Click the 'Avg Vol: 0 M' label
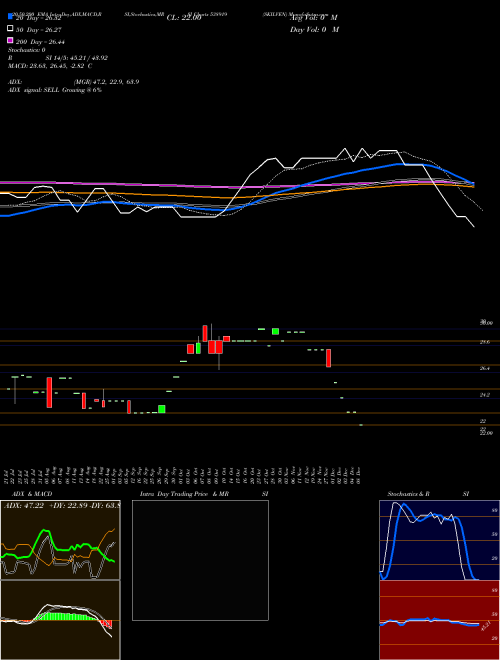This screenshot has height=660, width=500. click(x=314, y=18)
